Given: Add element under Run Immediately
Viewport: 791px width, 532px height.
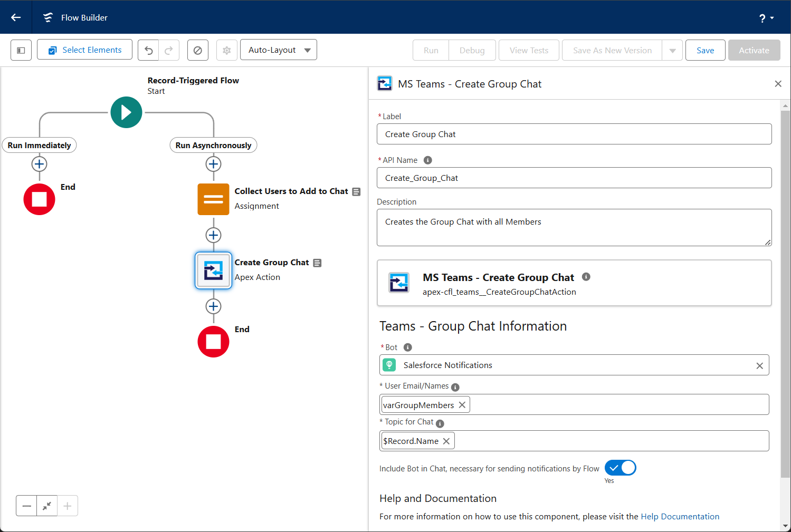Looking at the screenshot, I should [40, 164].
